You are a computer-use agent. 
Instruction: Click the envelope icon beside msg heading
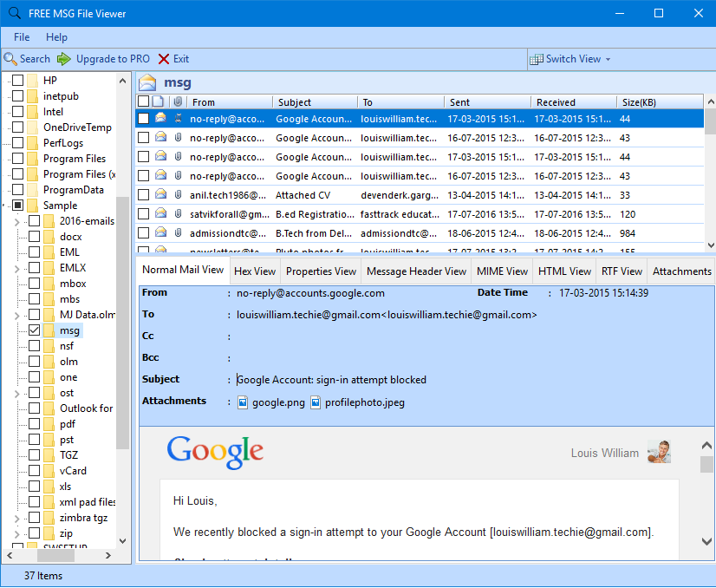147,82
